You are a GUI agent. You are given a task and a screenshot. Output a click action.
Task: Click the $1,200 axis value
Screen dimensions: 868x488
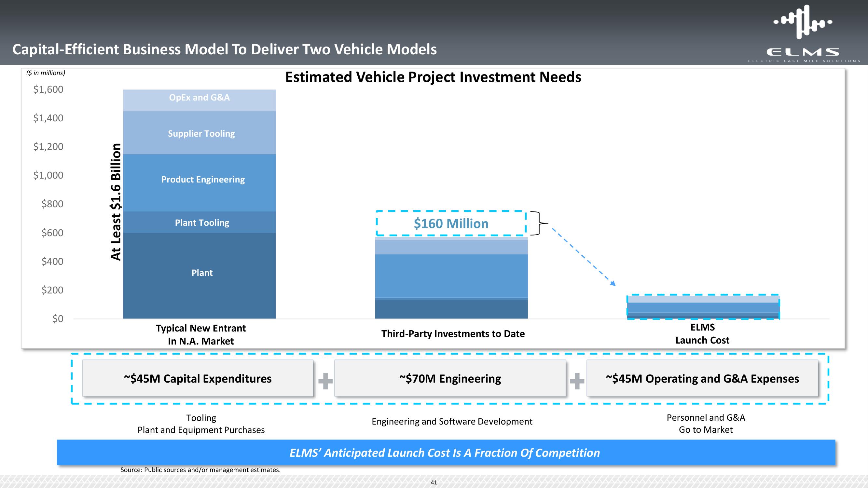[x=48, y=146]
